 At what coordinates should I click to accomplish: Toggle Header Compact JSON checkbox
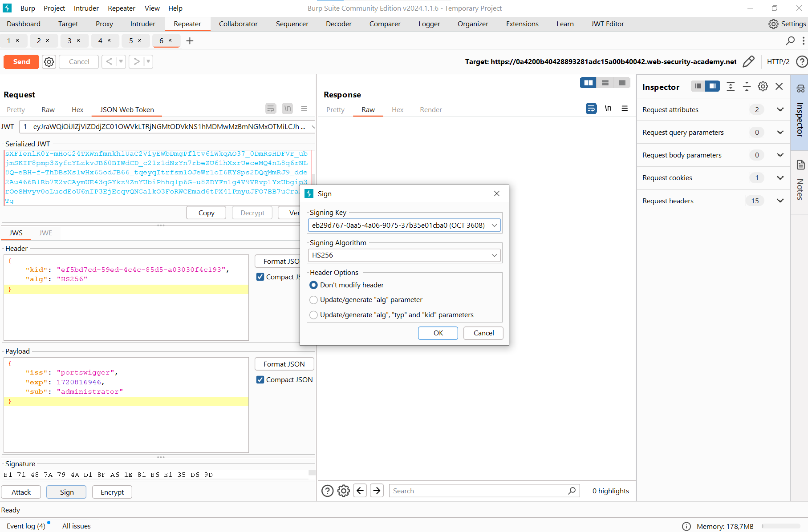click(x=260, y=277)
